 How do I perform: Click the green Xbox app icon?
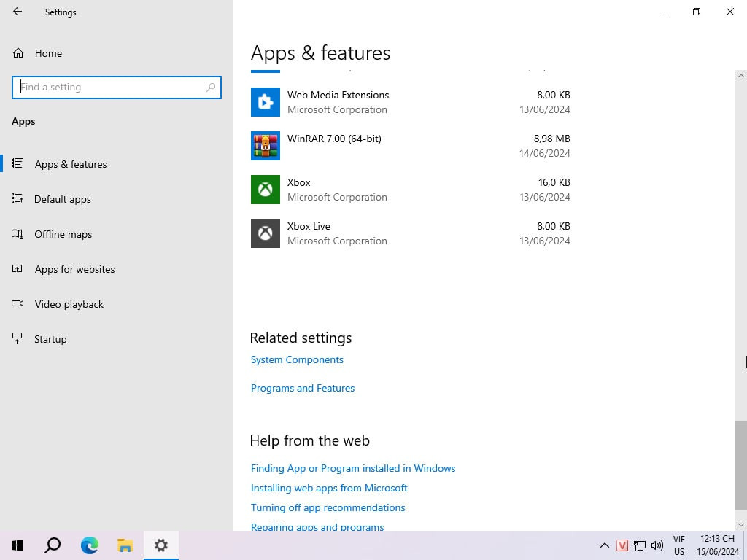point(266,190)
